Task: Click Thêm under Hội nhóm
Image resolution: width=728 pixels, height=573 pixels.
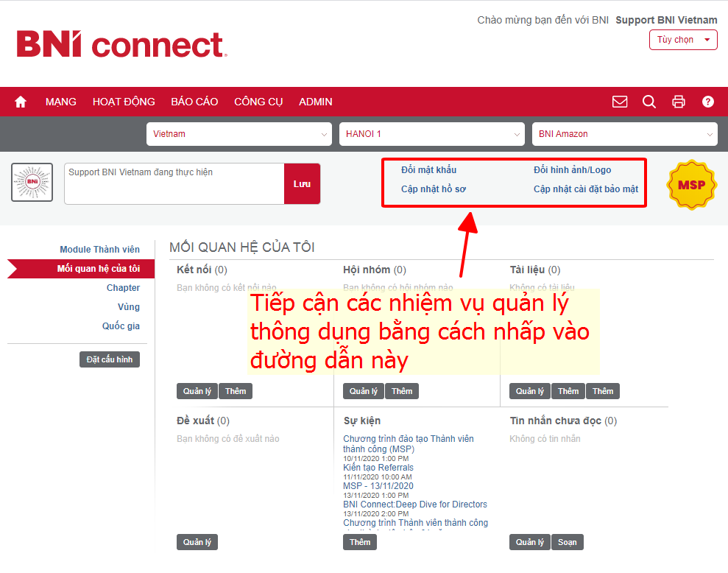Action: coord(402,391)
